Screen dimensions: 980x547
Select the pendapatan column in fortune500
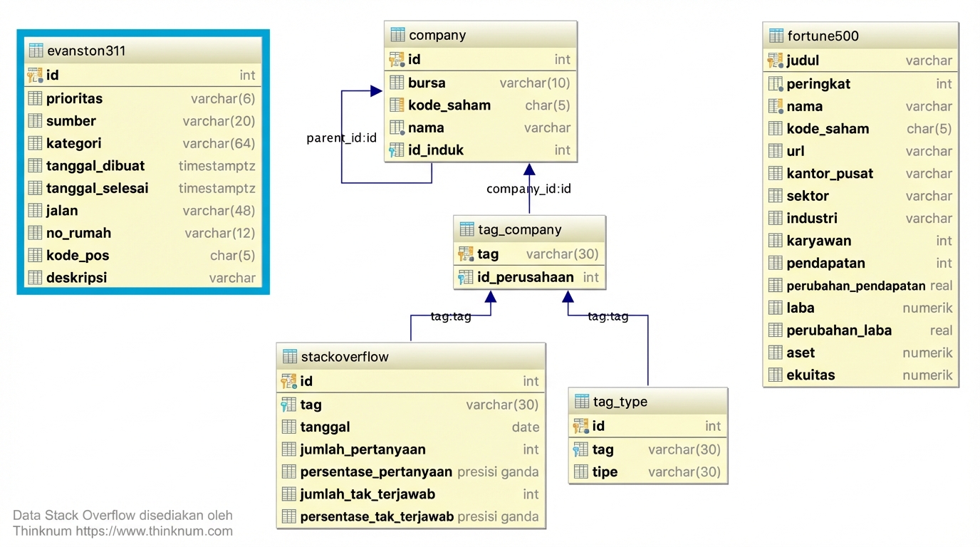825,264
